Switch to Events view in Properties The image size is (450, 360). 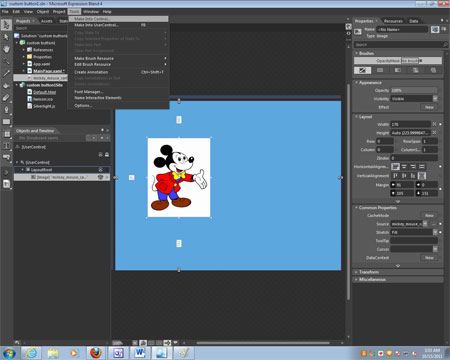point(444,29)
